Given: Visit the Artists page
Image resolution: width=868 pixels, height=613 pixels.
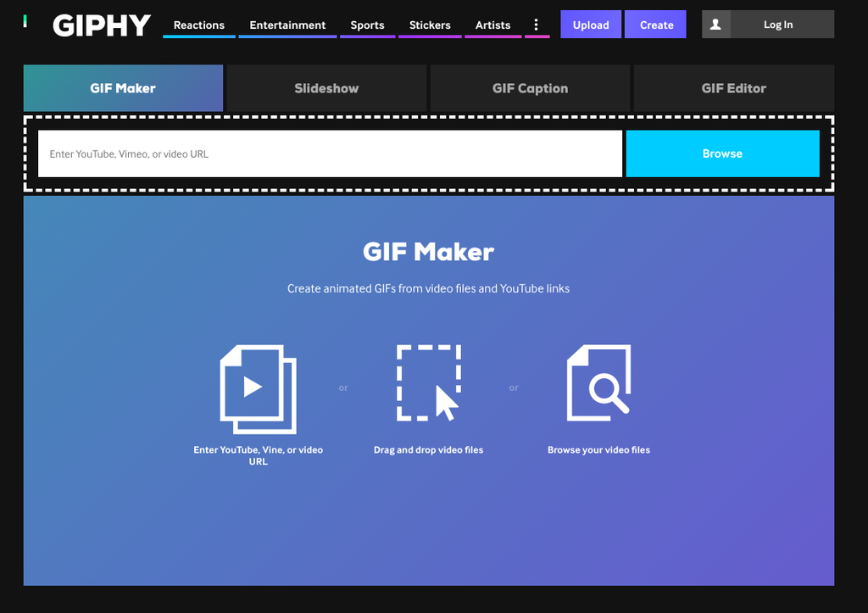Looking at the screenshot, I should pyautogui.click(x=492, y=25).
